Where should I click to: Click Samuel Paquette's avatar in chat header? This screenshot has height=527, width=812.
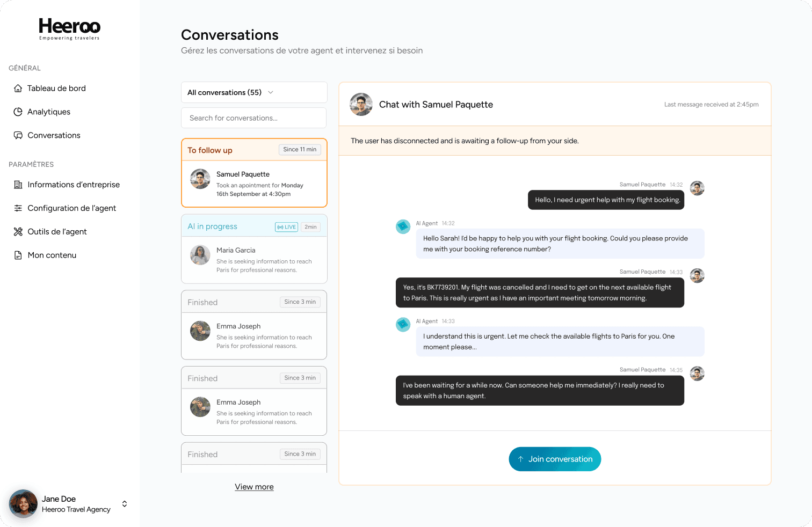click(x=361, y=105)
